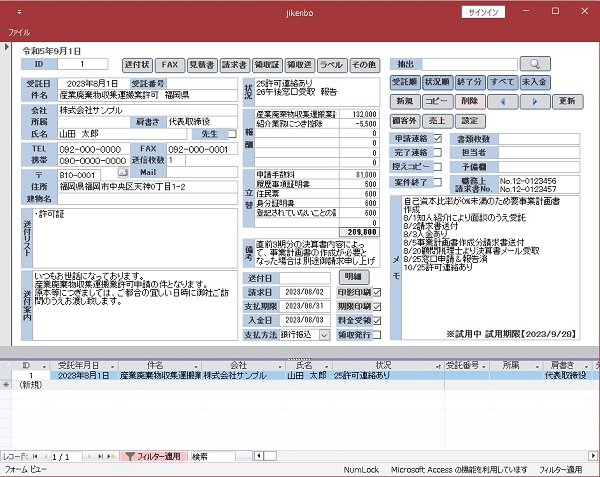Open the ファイル menu

[x=19, y=33]
